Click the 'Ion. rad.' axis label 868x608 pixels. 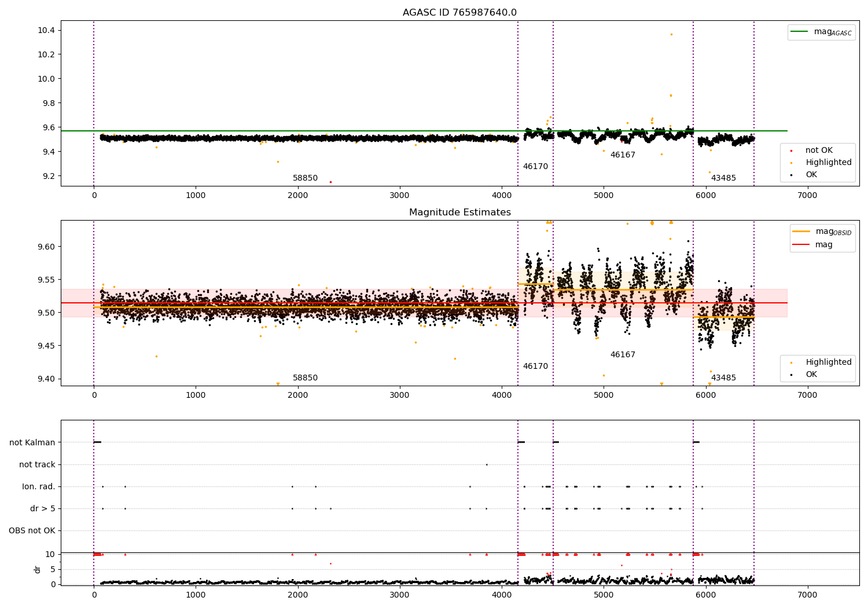tap(39, 487)
